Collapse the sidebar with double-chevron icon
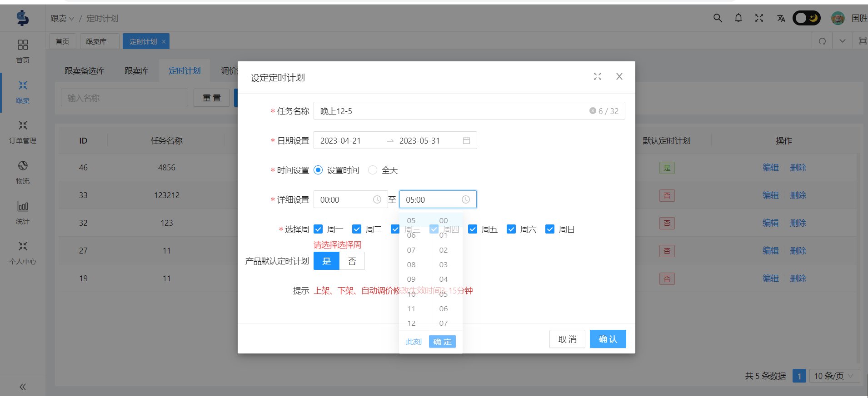The width and height of the screenshot is (868, 398). pyautogui.click(x=23, y=387)
